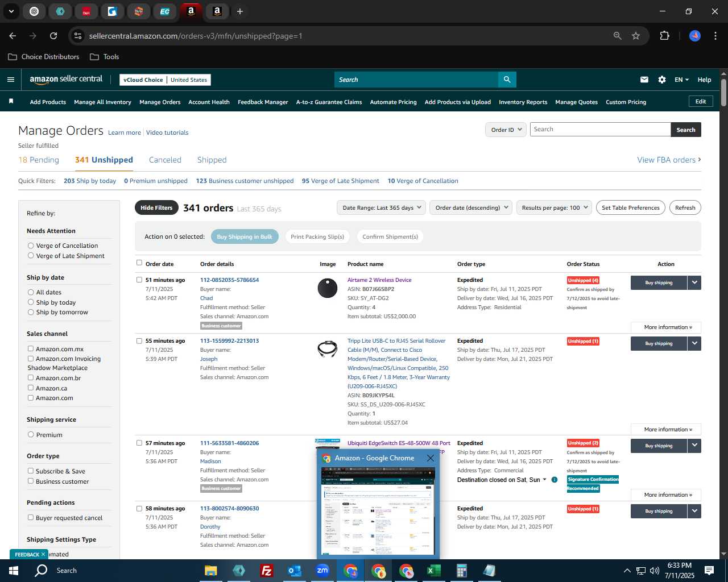This screenshot has height=582, width=728.
Task: Select the Ship by tomorrow radio option
Action: (x=31, y=312)
